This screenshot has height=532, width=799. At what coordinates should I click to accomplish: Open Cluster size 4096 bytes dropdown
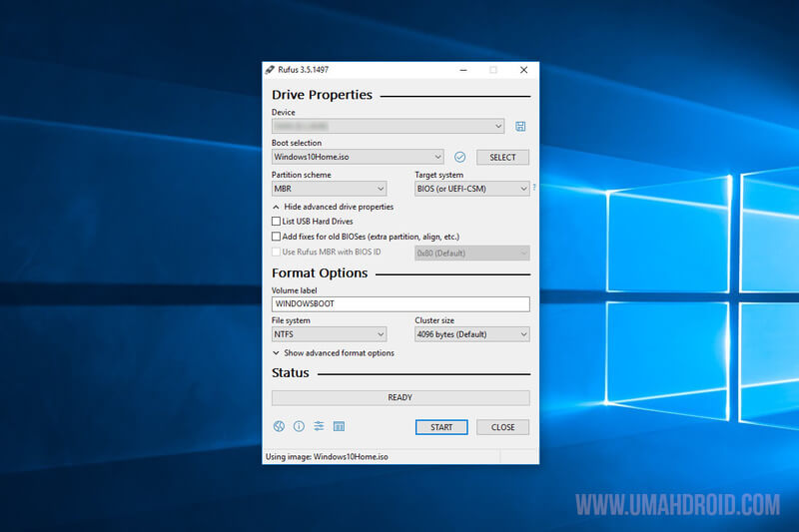471,334
